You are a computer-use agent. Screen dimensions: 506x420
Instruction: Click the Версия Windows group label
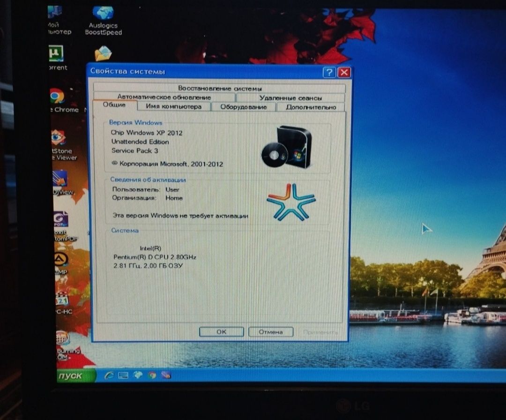pos(135,123)
